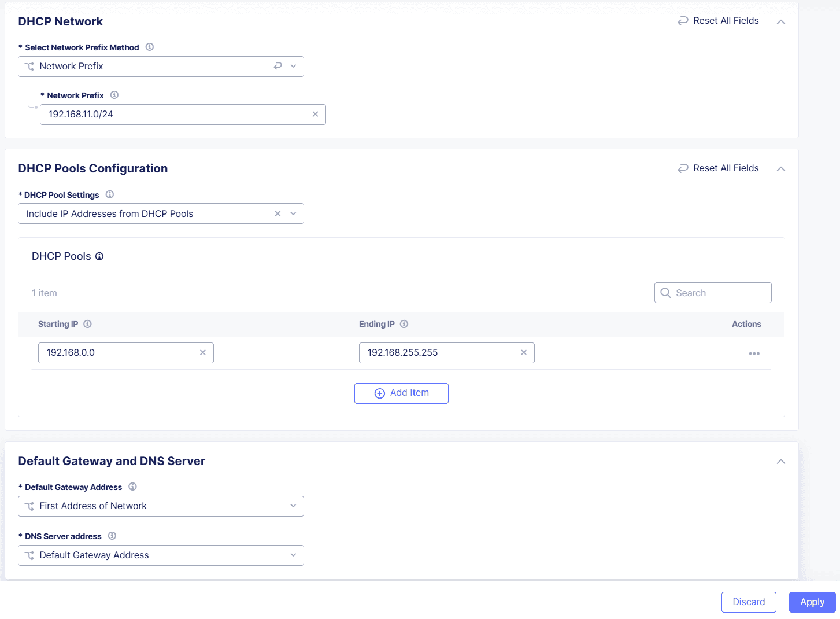Clear the Ending IP 192.168.255.255 value

tap(524, 352)
